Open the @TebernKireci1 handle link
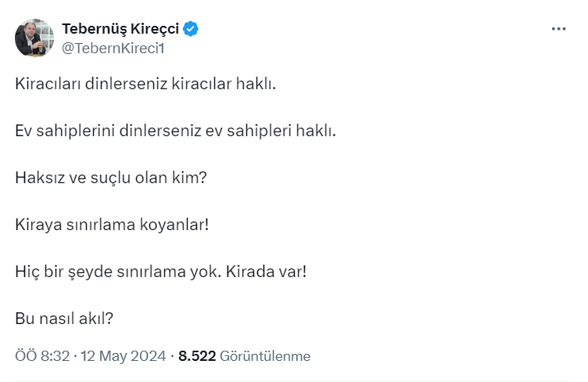This screenshot has height=382, width=588. click(x=113, y=48)
